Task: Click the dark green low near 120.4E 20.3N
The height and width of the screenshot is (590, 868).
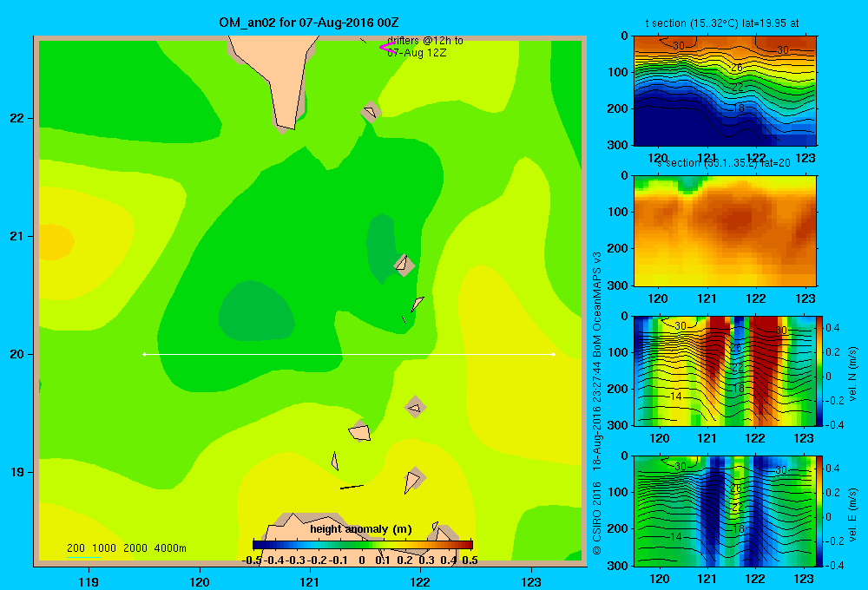Action: [256, 311]
